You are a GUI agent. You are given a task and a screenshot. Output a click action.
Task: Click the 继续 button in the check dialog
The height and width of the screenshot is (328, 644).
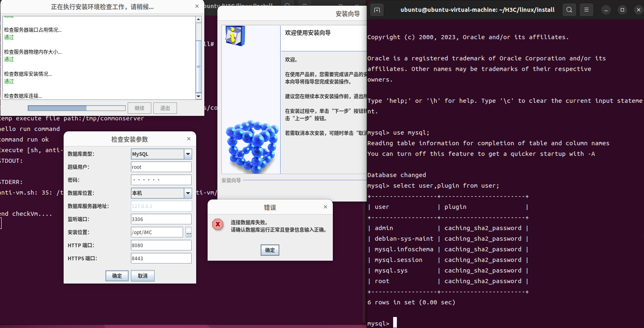click(139, 108)
